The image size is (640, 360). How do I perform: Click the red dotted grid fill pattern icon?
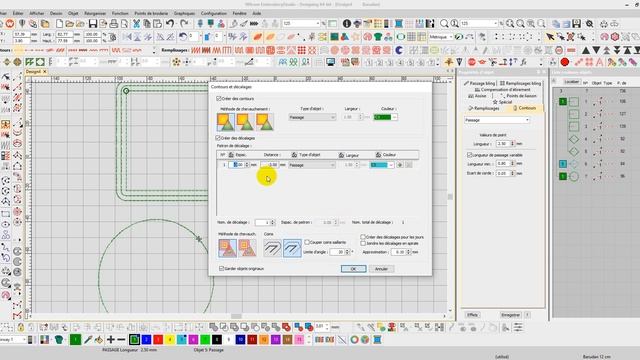(302, 50)
